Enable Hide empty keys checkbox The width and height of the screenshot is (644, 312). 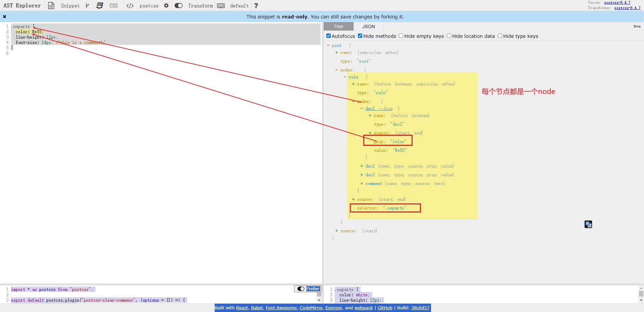point(401,36)
